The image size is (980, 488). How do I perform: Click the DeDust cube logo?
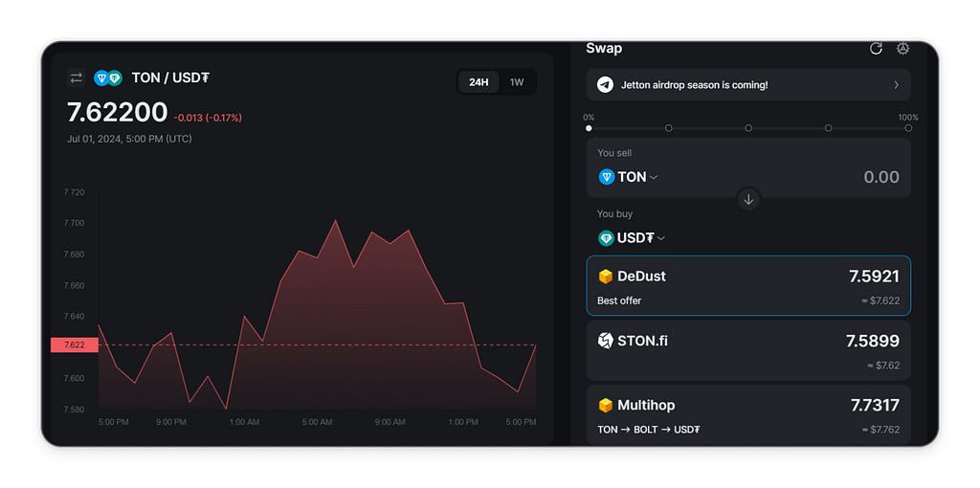pyautogui.click(x=605, y=277)
